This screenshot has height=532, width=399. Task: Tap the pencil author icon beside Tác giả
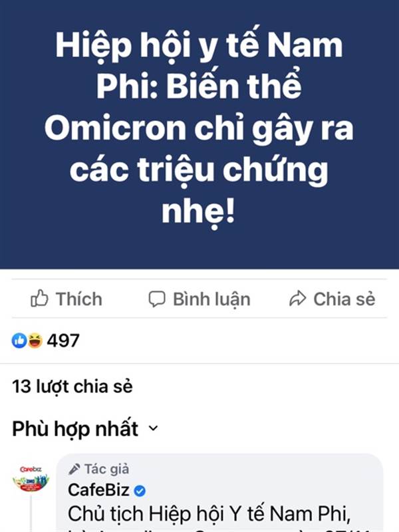[74, 469]
